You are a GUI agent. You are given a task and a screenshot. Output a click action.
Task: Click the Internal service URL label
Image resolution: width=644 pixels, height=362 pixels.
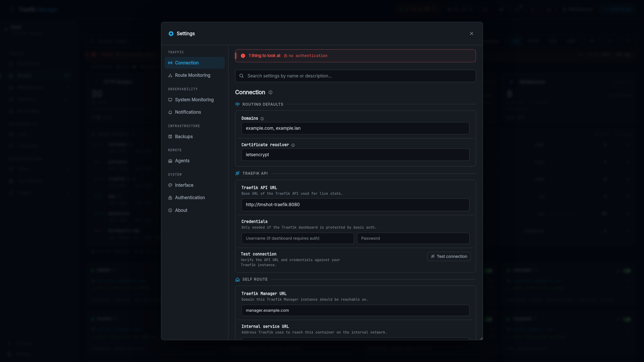point(265,326)
